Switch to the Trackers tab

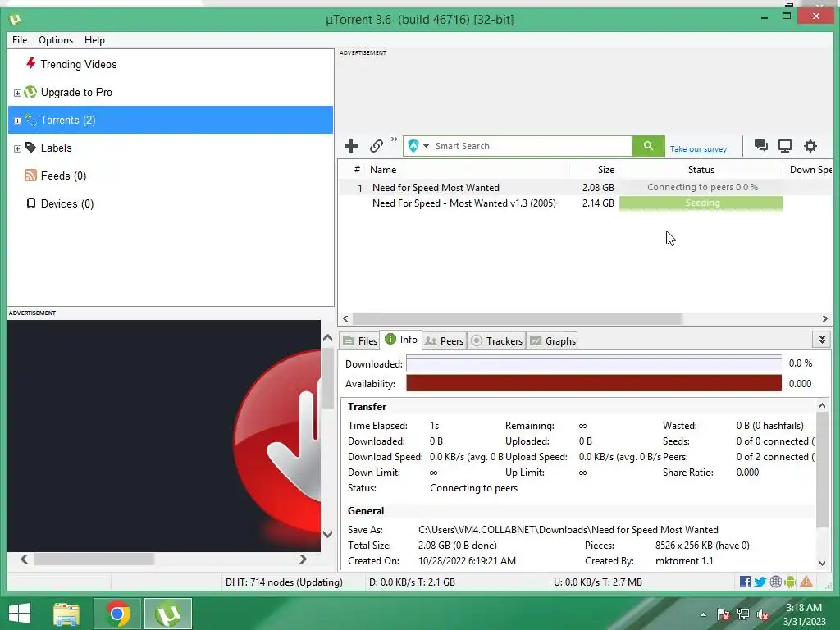[496, 340]
